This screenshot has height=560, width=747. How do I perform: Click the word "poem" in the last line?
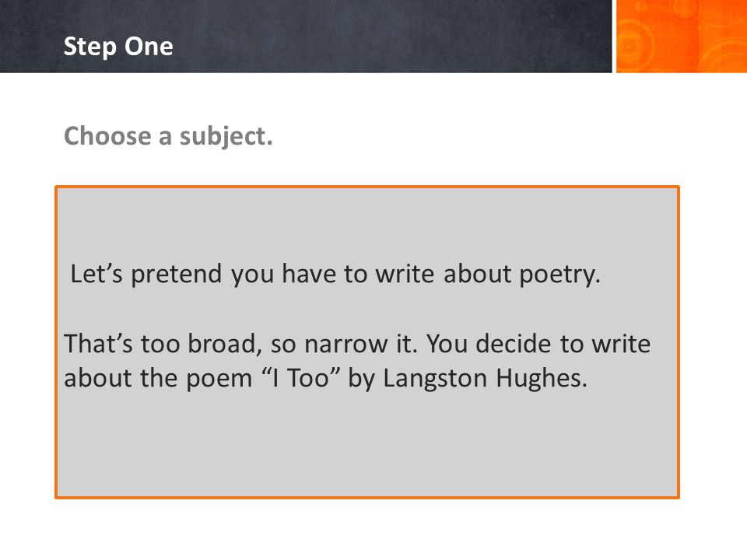219,380
